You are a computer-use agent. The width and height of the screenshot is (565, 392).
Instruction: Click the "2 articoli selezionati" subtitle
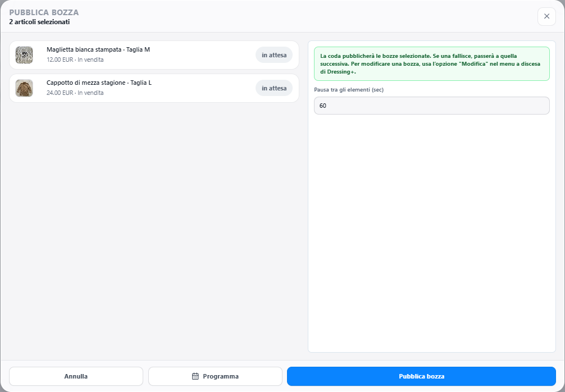(39, 21)
